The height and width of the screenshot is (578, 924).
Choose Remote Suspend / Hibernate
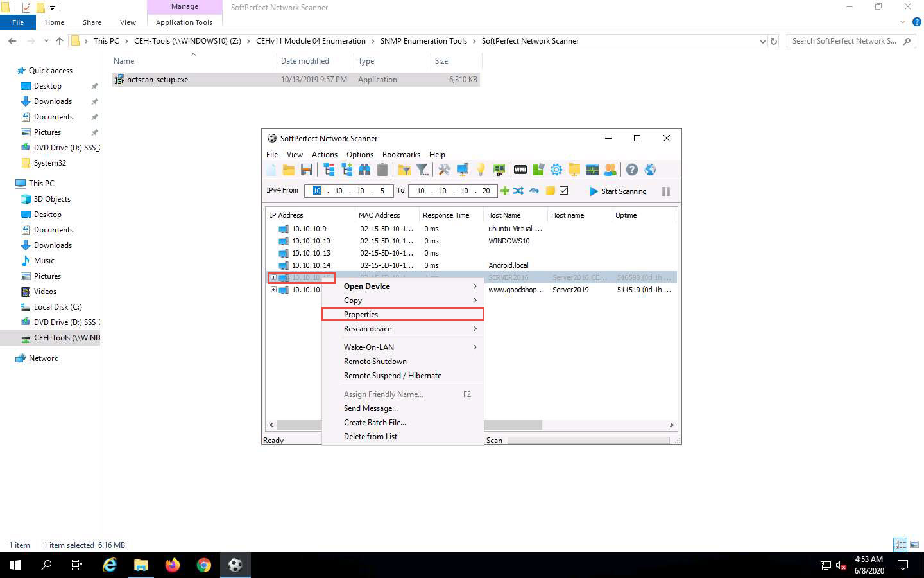(x=402, y=376)
